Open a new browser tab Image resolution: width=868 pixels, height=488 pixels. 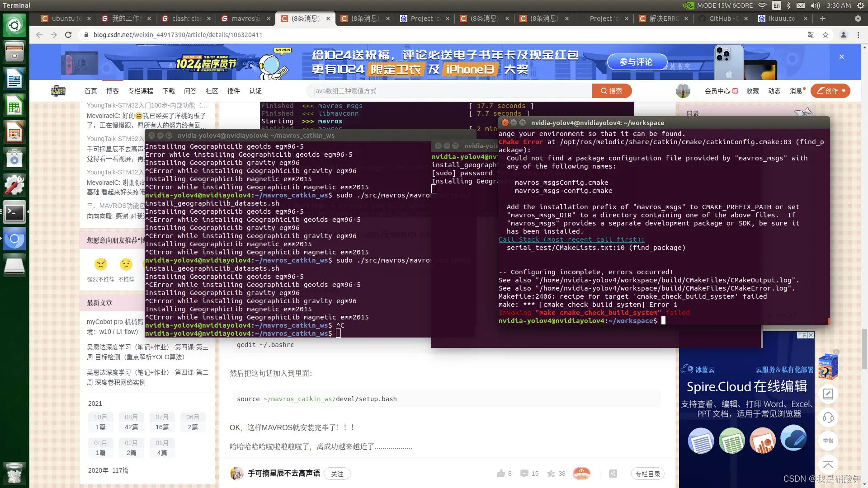(823, 19)
